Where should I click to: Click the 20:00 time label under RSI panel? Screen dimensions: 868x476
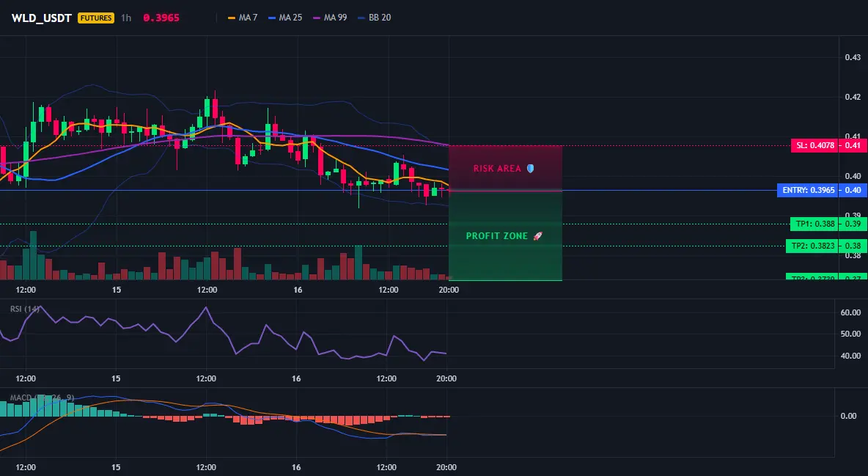[446, 378]
